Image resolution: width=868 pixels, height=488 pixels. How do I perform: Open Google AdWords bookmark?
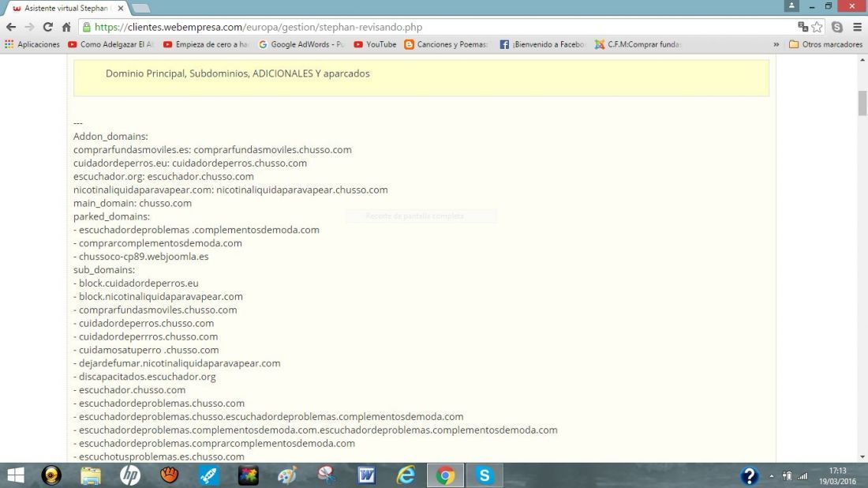pos(301,44)
